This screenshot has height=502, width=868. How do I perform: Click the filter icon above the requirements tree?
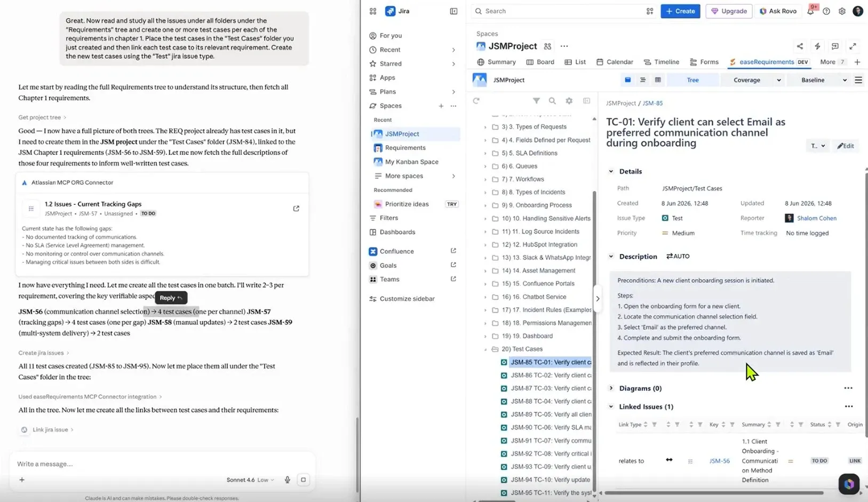tap(536, 101)
